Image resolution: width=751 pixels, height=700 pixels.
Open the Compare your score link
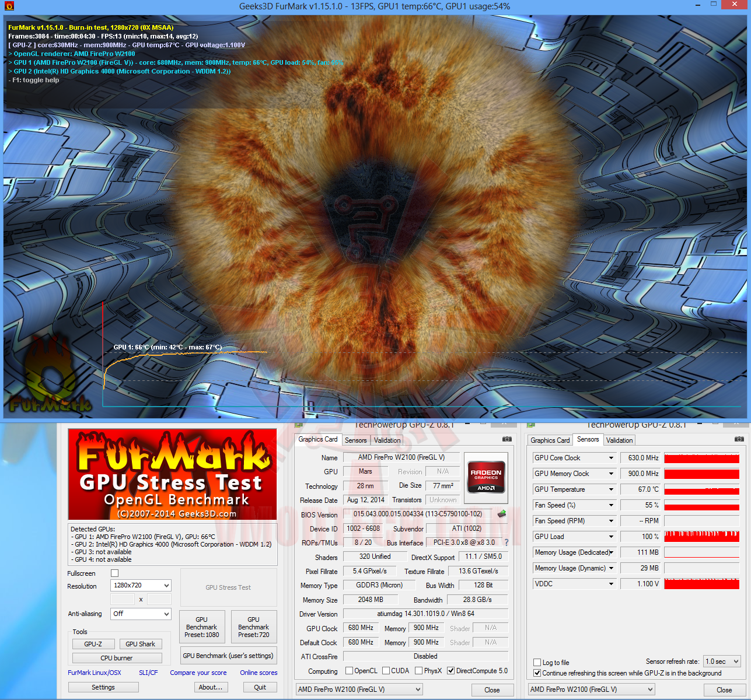pyautogui.click(x=198, y=672)
